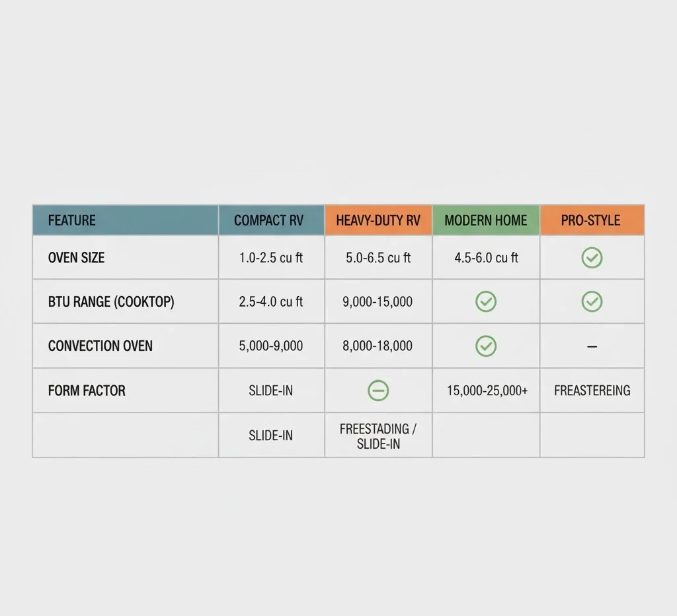Select the orange HEAVY-DUTY RV header
The image size is (677, 616).
pos(378,221)
